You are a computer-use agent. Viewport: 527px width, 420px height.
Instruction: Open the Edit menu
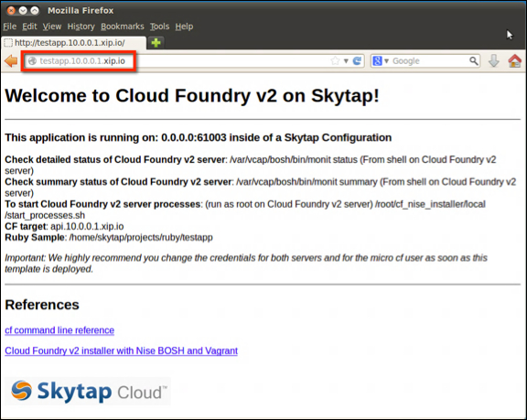point(29,27)
